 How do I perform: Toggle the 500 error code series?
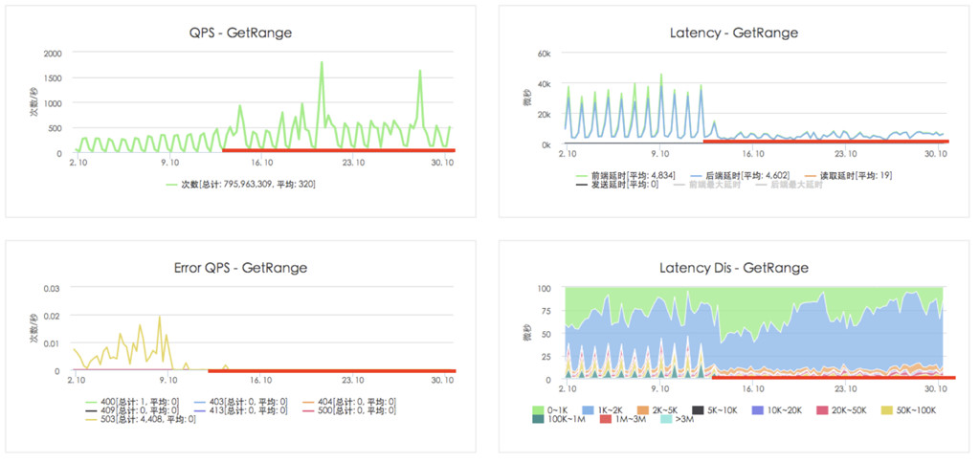point(348,410)
